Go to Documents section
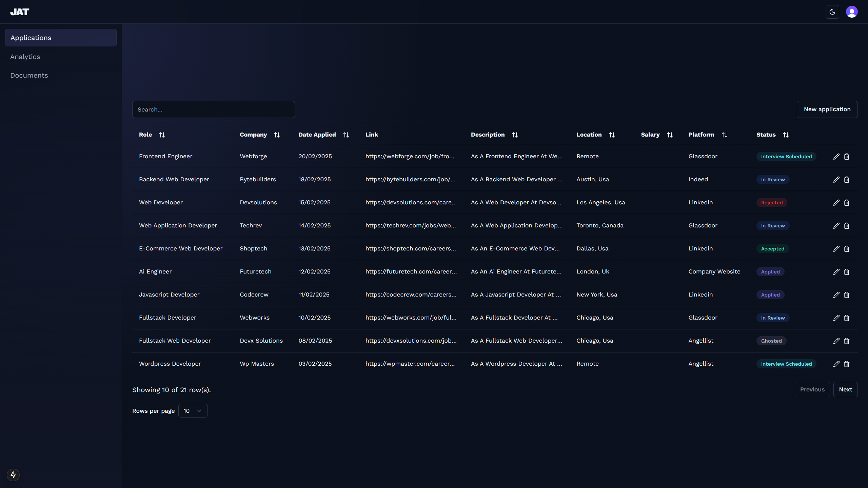This screenshot has width=868, height=488. (29, 75)
